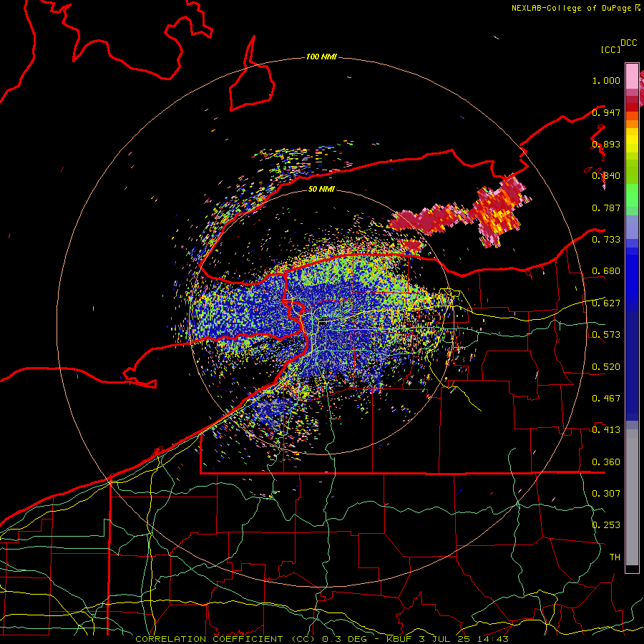Click the TH threshold label on the scale

pyautogui.click(x=615, y=557)
